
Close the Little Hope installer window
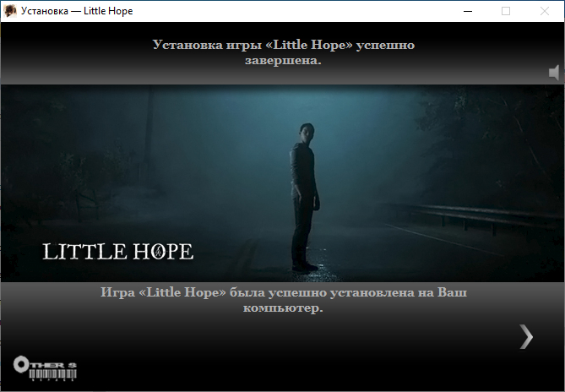tap(545, 11)
